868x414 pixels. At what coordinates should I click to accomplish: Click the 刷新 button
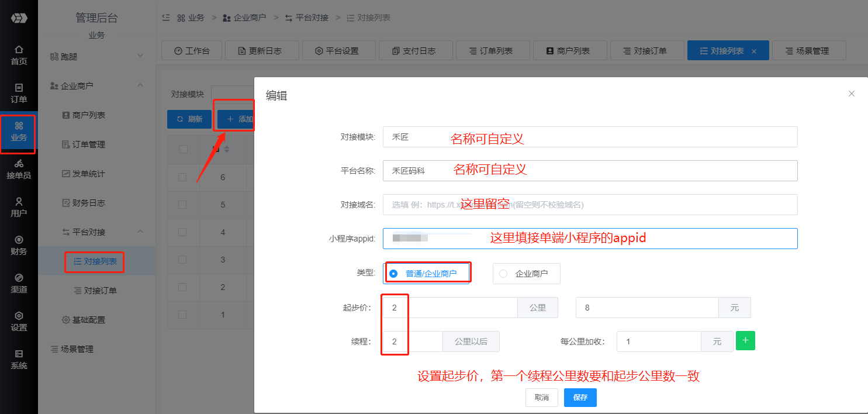click(189, 119)
